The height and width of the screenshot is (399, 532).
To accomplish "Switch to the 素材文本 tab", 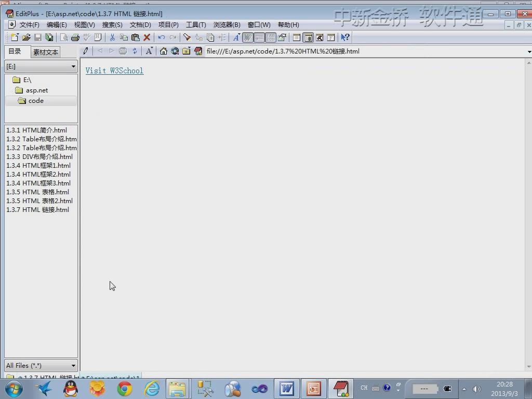I will click(x=46, y=52).
